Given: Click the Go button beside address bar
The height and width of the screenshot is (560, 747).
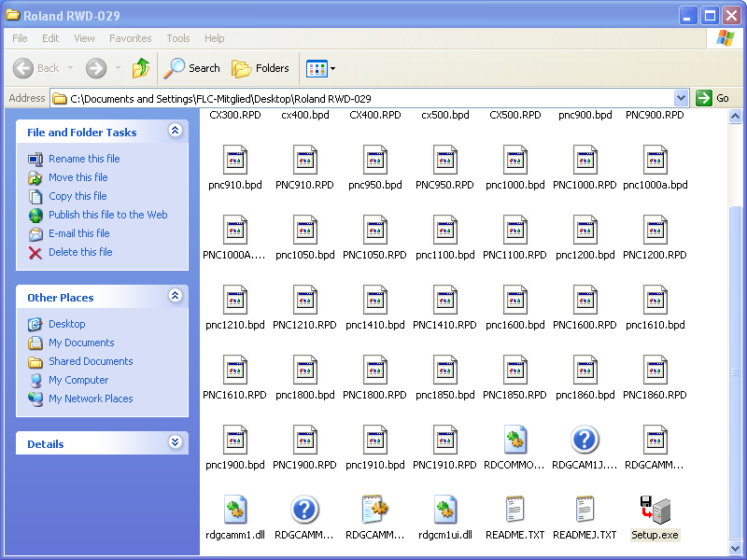Looking at the screenshot, I should pyautogui.click(x=713, y=99).
